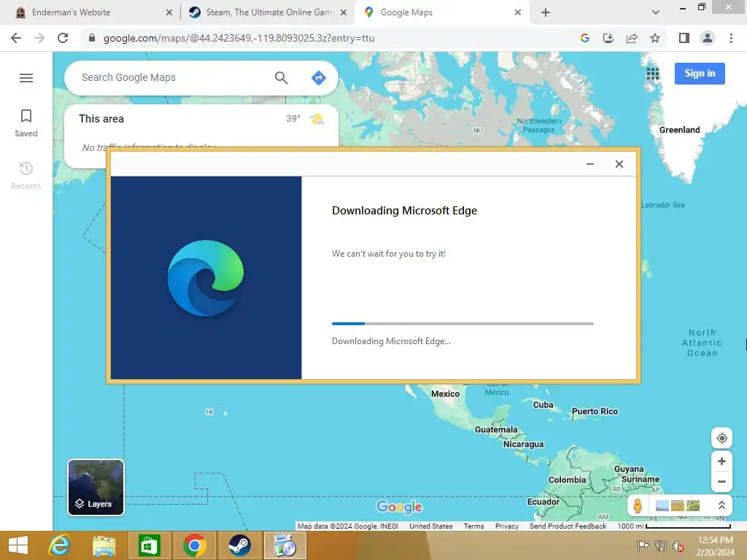
Task: Open Action Center flag in tray
Action: [643, 545]
